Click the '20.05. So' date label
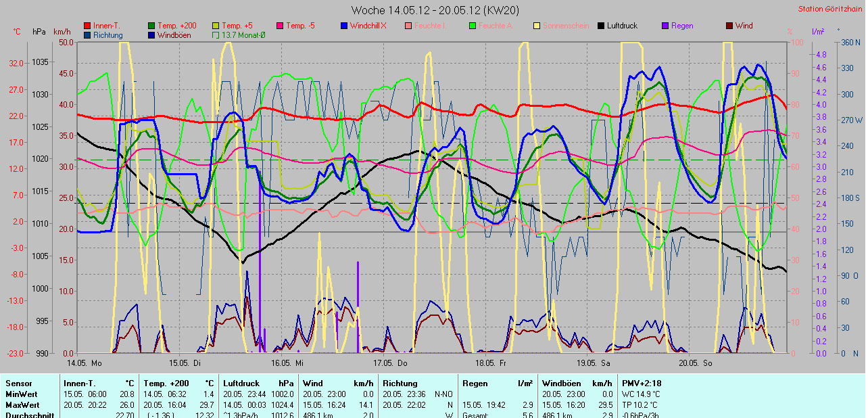 697,363
